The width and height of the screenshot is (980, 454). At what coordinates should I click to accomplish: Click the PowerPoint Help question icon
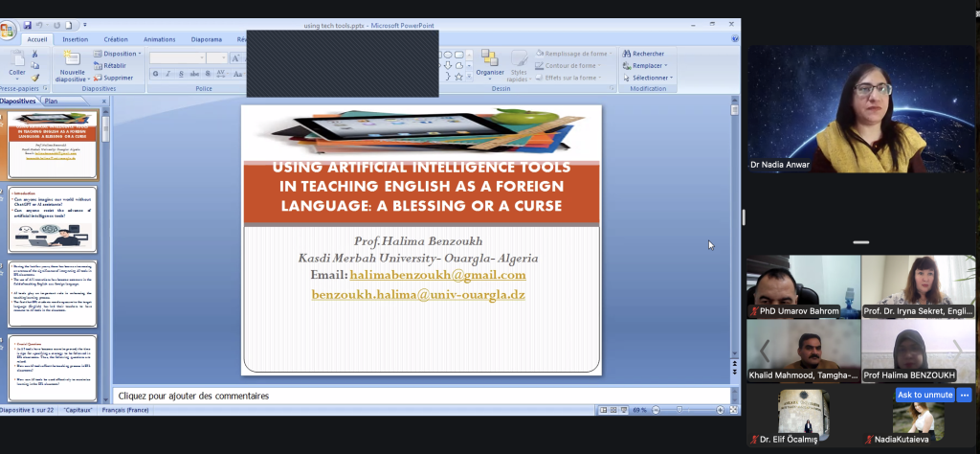pyautogui.click(x=735, y=38)
